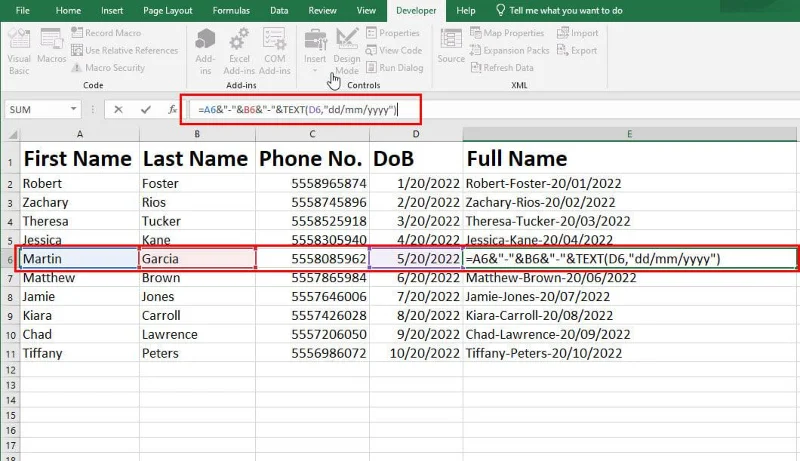Open the Excel Add-ins dialog
The image size is (800, 461).
[x=239, y=50]
